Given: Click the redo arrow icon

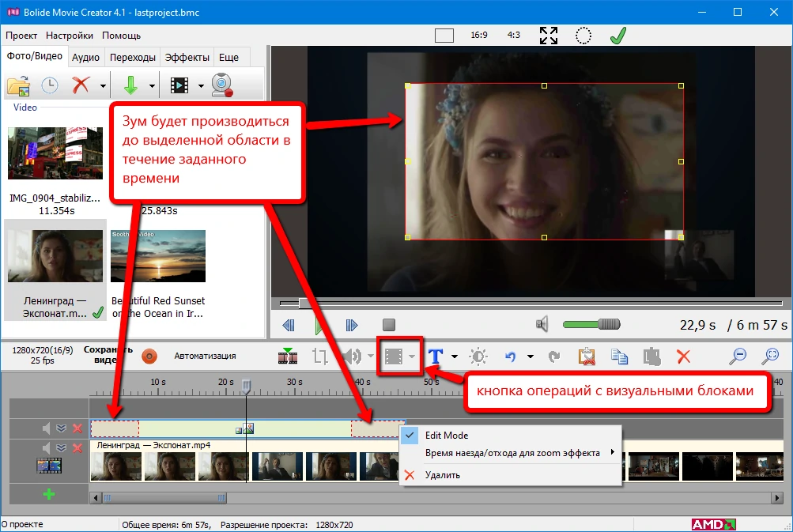Looking at the screenshot, I should [554, 357].
